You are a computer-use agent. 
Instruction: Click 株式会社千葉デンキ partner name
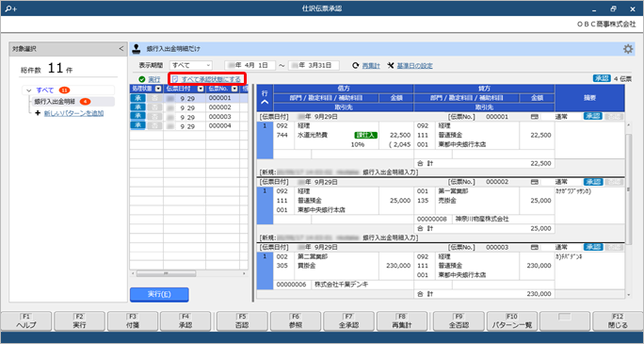pos(341,285)
